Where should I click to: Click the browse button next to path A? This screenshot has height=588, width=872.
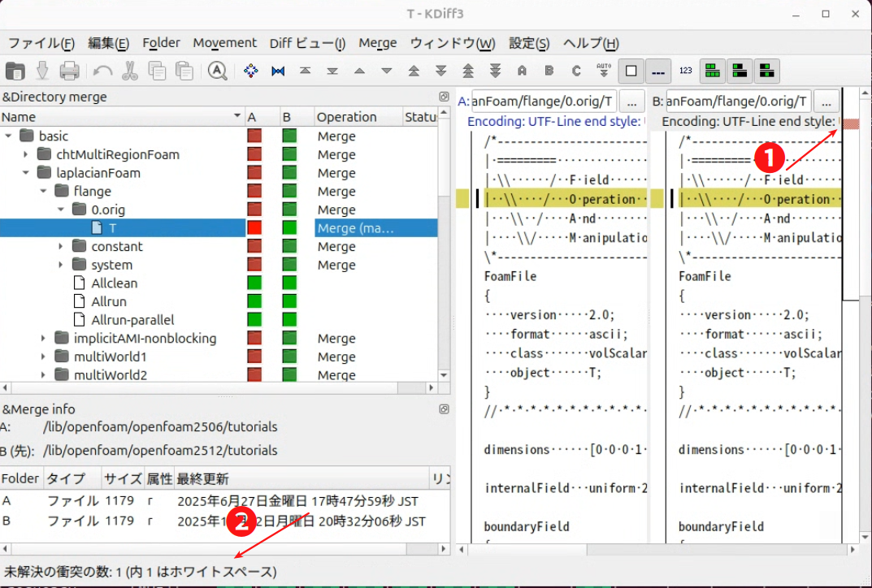(632, 102)
